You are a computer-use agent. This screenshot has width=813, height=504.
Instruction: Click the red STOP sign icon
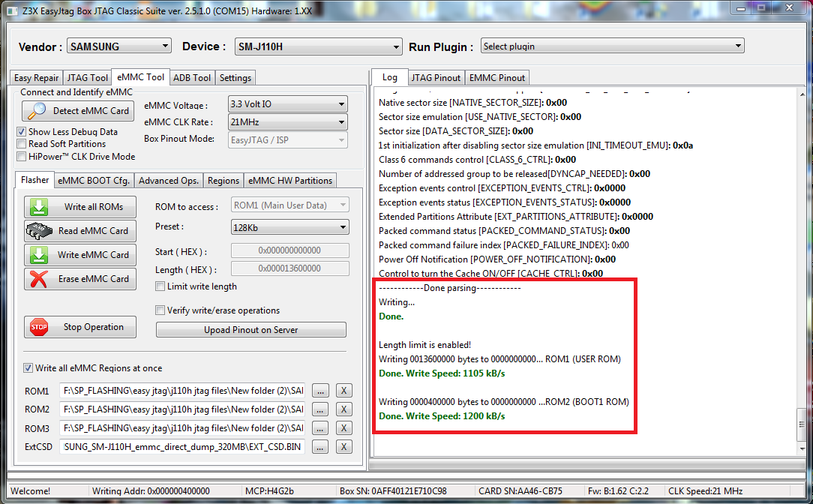coord(39,327)
